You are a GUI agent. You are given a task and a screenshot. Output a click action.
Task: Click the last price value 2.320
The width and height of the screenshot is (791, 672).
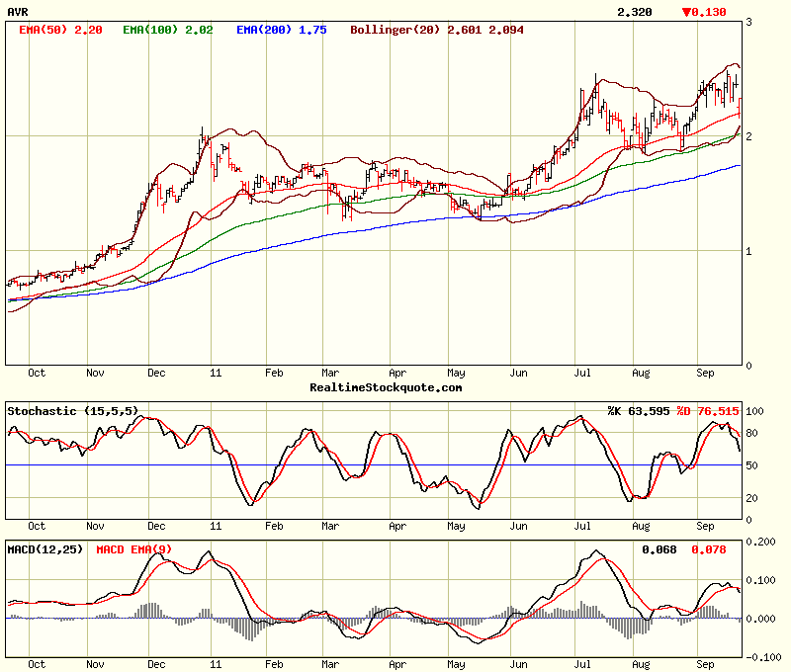[634, 12]
